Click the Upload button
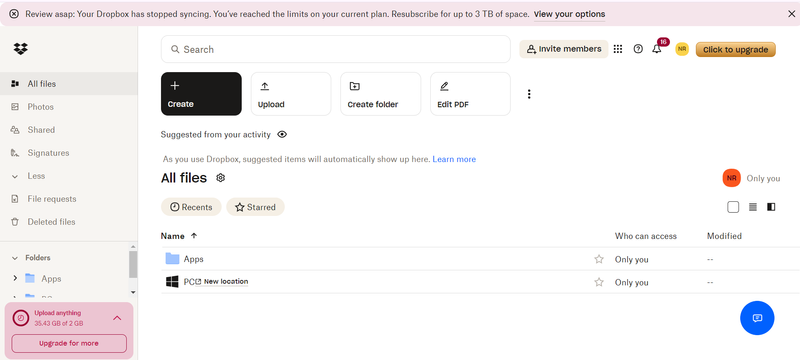Viewport: 800px width, 360px height. [291, 94]
